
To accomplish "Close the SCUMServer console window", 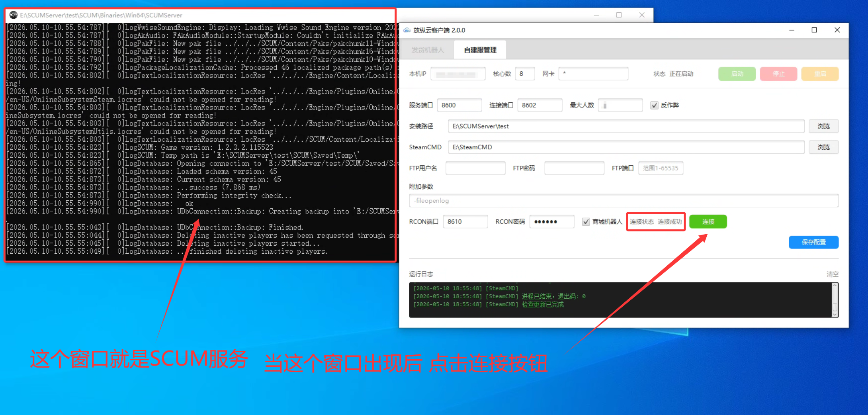I will tap(642, 15).
